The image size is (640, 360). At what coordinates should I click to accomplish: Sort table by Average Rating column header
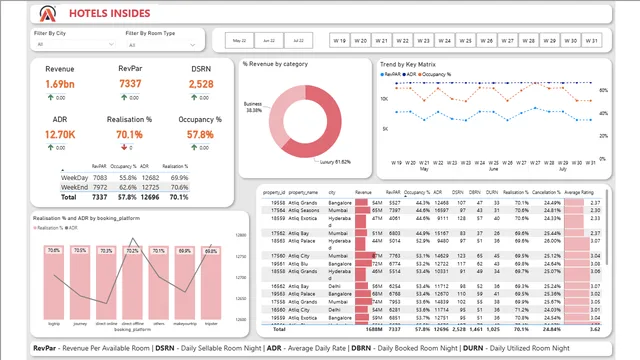(579, 192)
